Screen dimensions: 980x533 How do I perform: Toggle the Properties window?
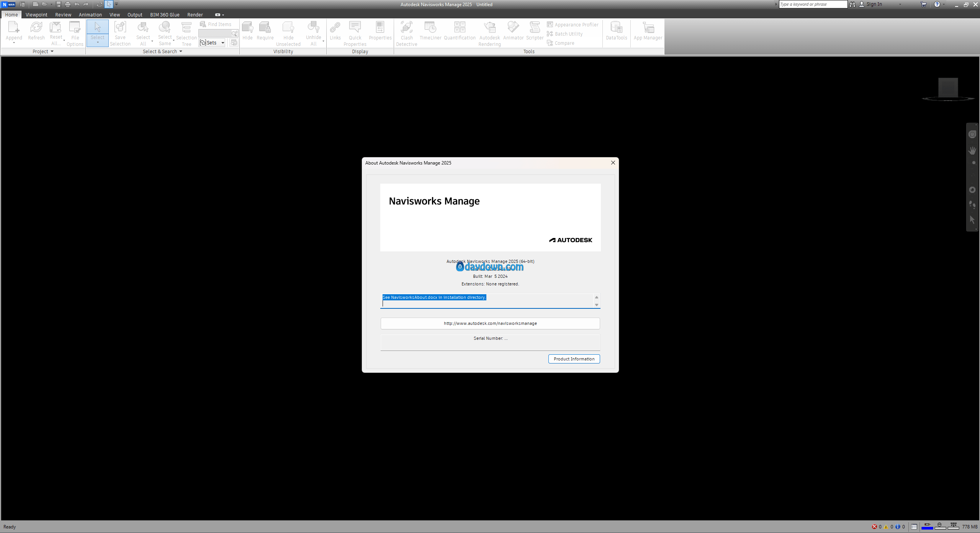[x=380, y=31]
